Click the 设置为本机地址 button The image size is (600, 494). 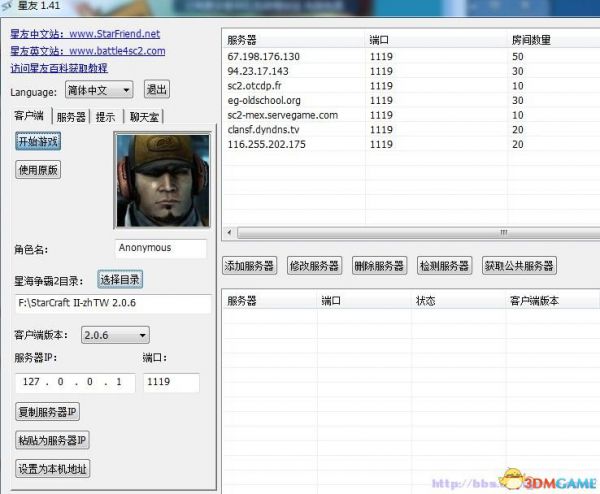pyautogui.click(x=52, y=468)
